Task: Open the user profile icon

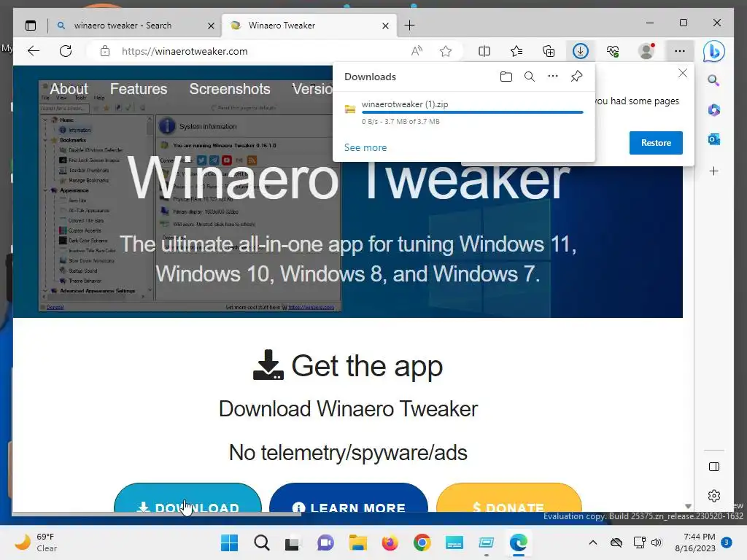Action: coord(646,51)
